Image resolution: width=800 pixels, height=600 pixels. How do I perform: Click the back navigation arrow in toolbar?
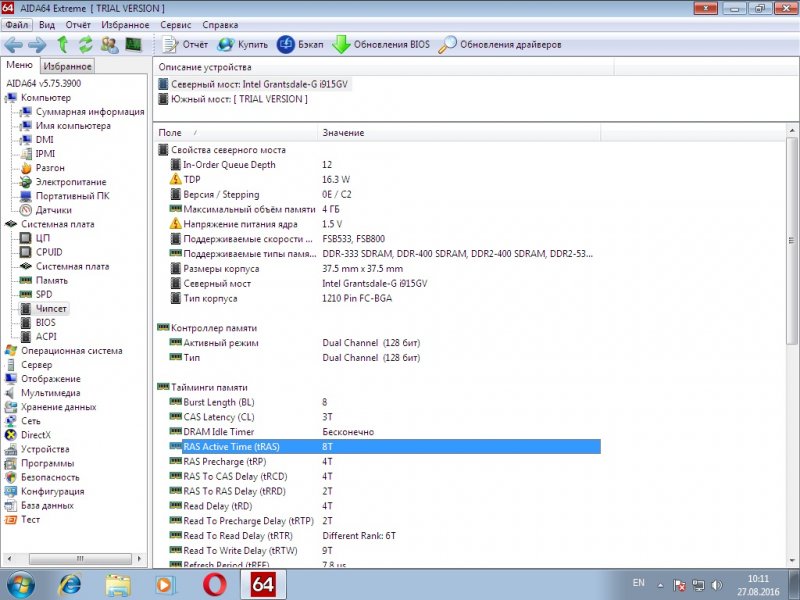point(13,45)
